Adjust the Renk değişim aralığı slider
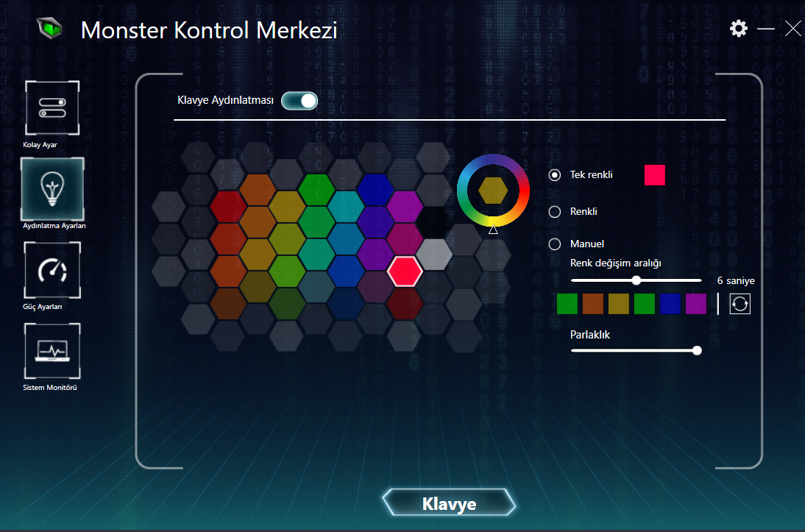805x532 pixels. click(x=636, y=280)
